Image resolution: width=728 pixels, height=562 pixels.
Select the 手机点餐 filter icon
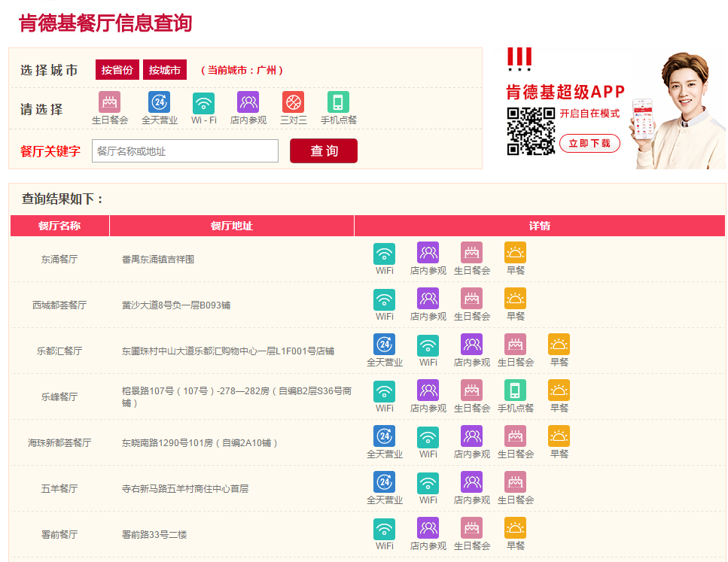click(x=338, y=102)
